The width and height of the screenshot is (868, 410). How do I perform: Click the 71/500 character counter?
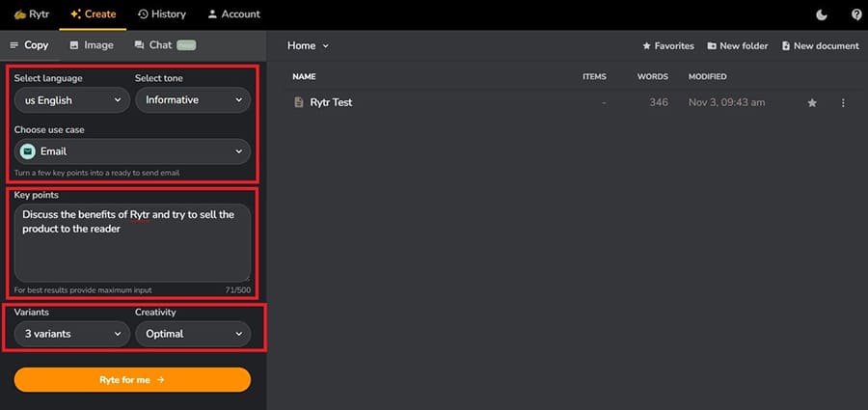pyautogui.click(x=240, y=290)
